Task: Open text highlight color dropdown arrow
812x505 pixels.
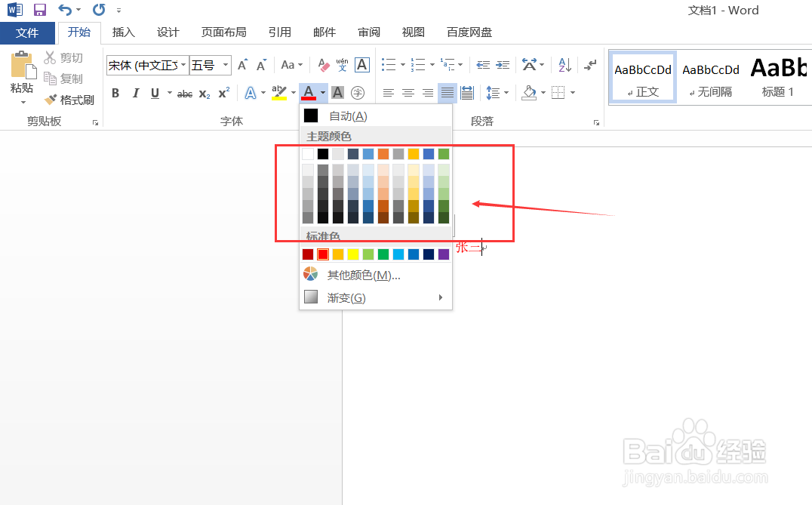Action: pyautogui.click(x=293, y=93)
